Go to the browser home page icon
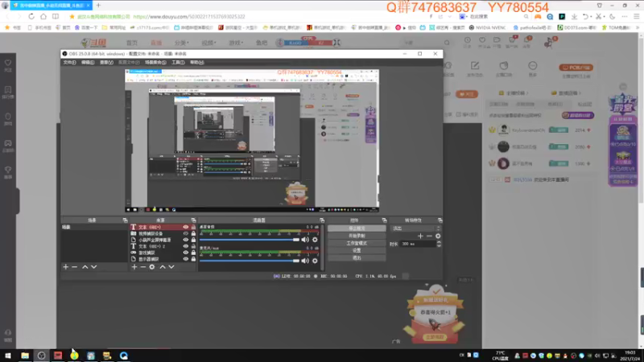The image size is (644, 362). [43, 16]
